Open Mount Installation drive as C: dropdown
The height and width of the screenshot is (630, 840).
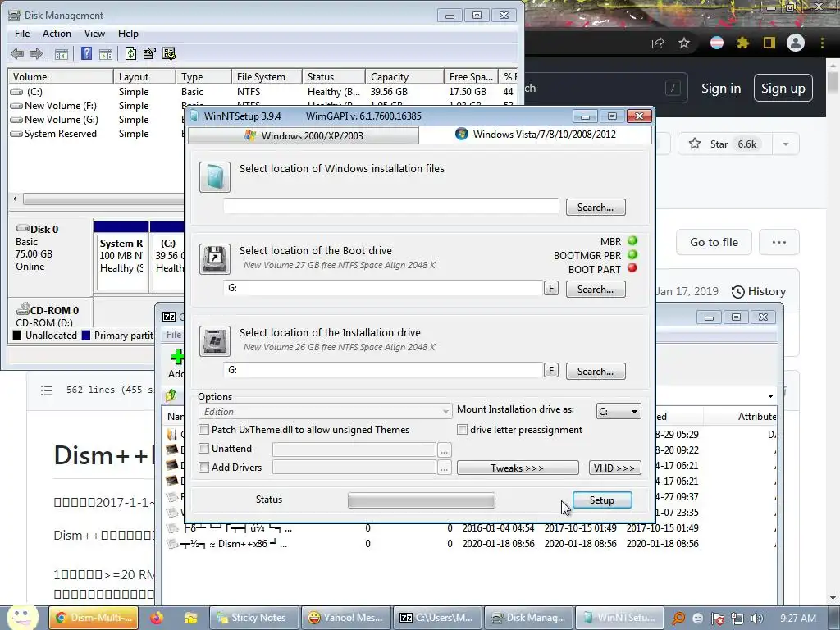tap(619, 412)
